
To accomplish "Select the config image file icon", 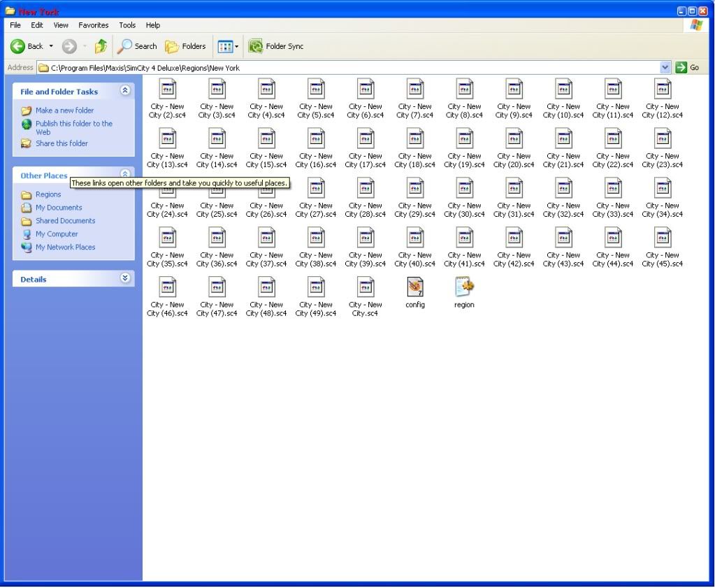I will point(415,287).
